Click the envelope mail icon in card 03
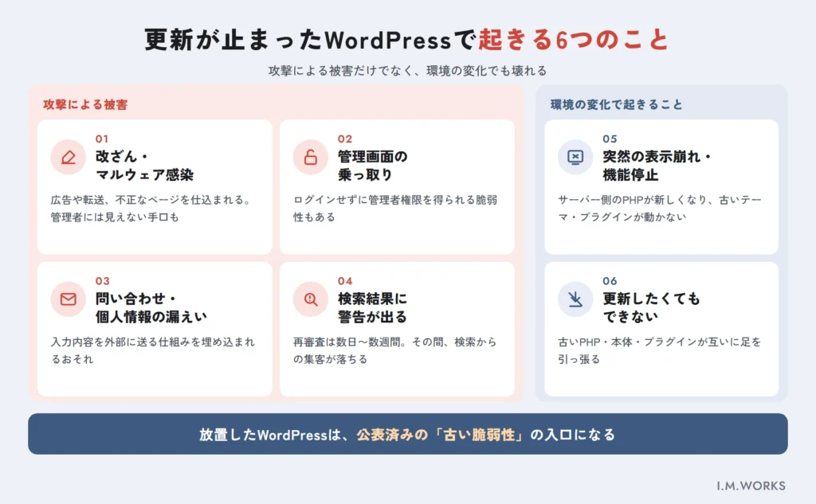Viewport: 816px width, 504px height. (x=69, y=299)
